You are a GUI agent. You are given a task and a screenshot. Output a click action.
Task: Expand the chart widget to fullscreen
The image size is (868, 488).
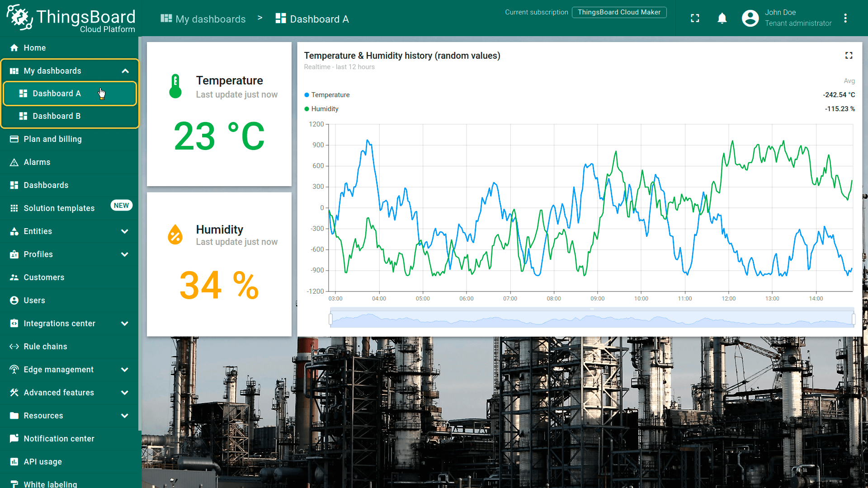click(x=849, y=56)
